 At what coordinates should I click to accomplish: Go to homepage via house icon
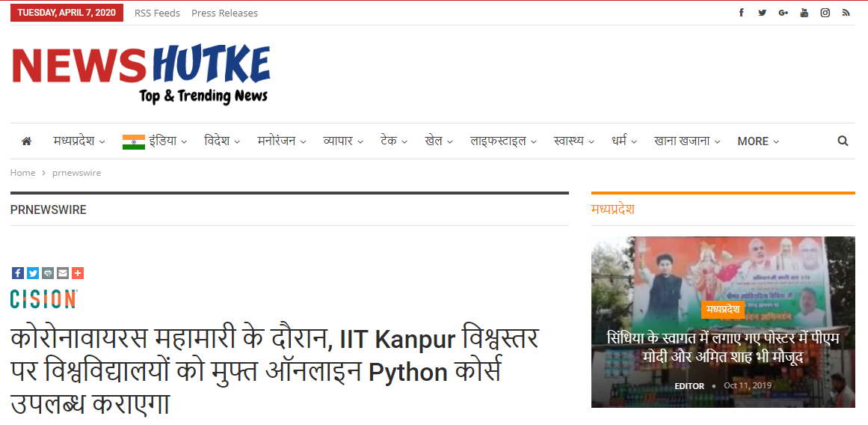pyautogui.click(x=26, y=141)
